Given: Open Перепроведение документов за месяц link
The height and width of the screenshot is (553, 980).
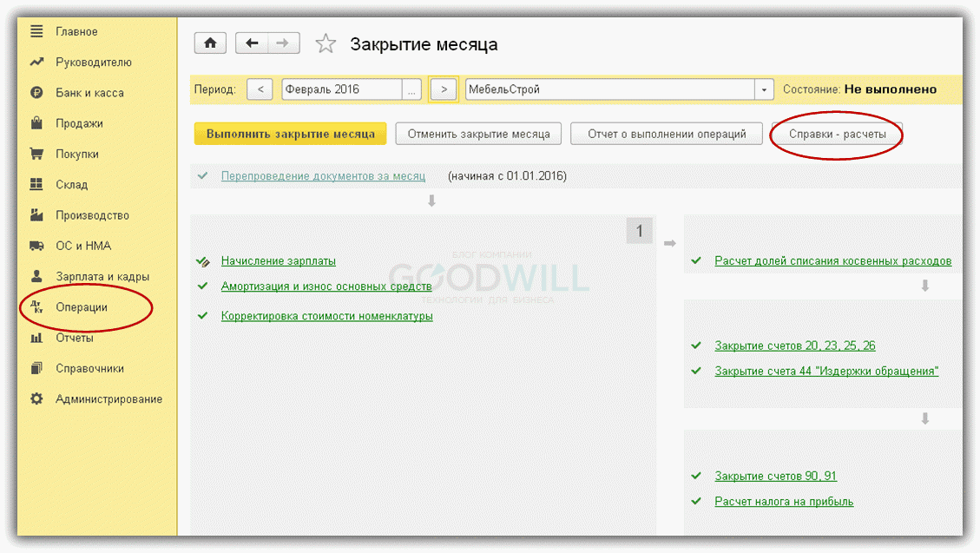Looking at the screenshot, I should 323,176.
